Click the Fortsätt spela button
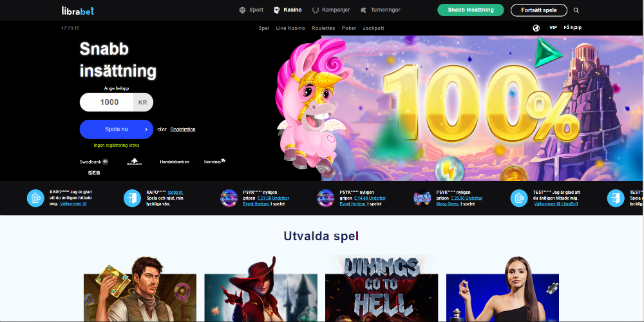The width and height of the screenshot is (644, 322). 539,10
